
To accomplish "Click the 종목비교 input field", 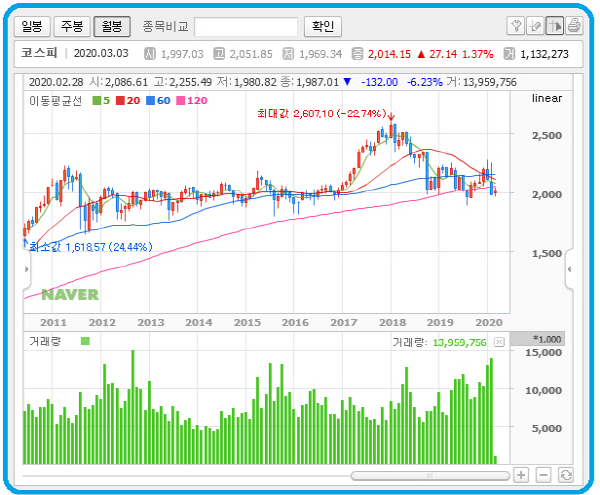I will coord(246,27).
